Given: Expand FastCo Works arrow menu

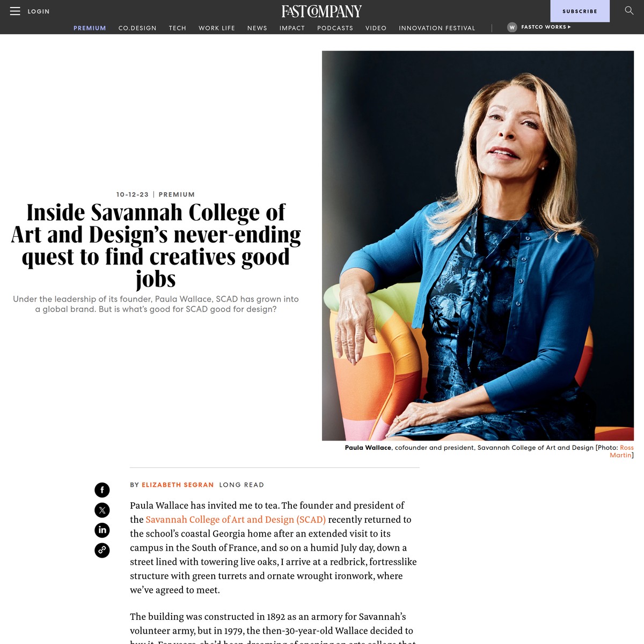Looking at the screenshot, I should (569, 27).
